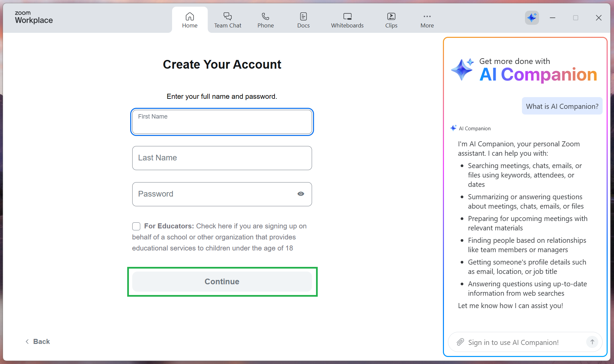Switch to the Clips tab
Image resolution: width=614 pixels, height=364 pixels.
pyautogui.click(x=391, y=20)
